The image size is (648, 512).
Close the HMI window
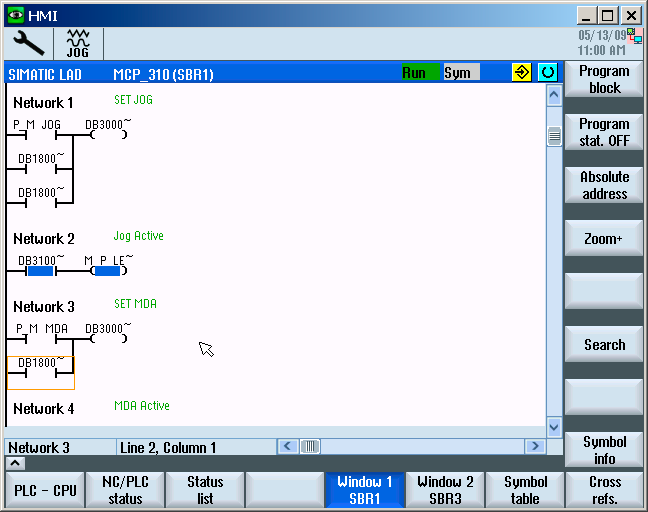631,16
